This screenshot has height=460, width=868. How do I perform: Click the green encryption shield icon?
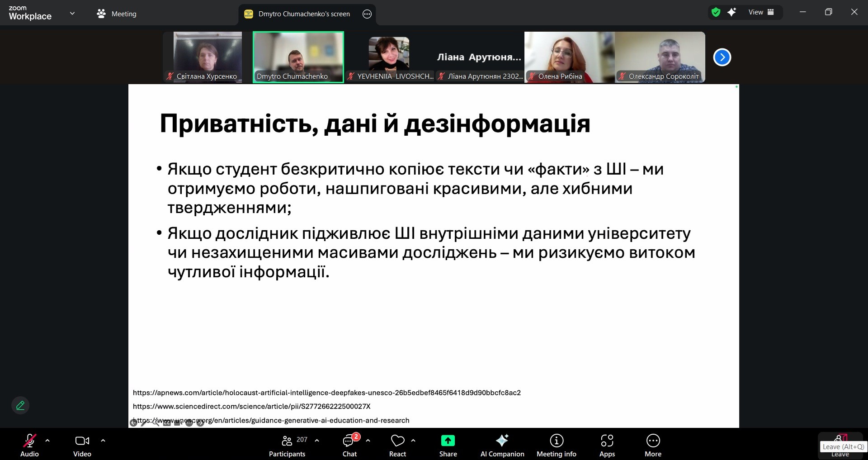(716, 12)
